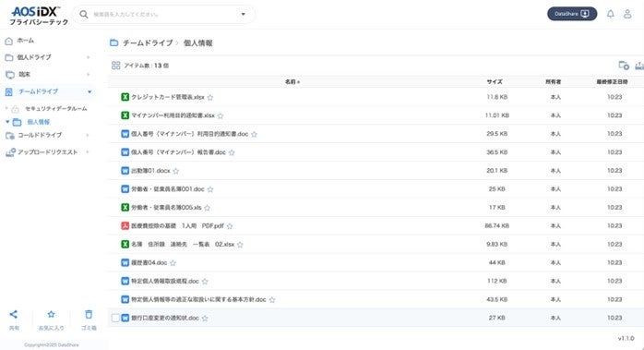
Task: Open 特定個人情報取扱規程.doc file name
Action: pos(165,281)
